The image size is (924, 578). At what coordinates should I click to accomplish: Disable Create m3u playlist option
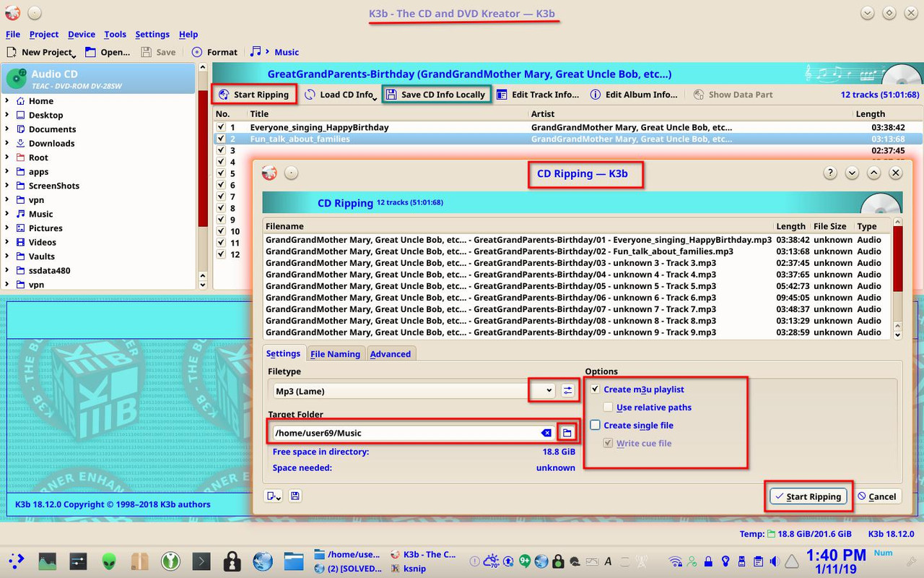point(596,389)
